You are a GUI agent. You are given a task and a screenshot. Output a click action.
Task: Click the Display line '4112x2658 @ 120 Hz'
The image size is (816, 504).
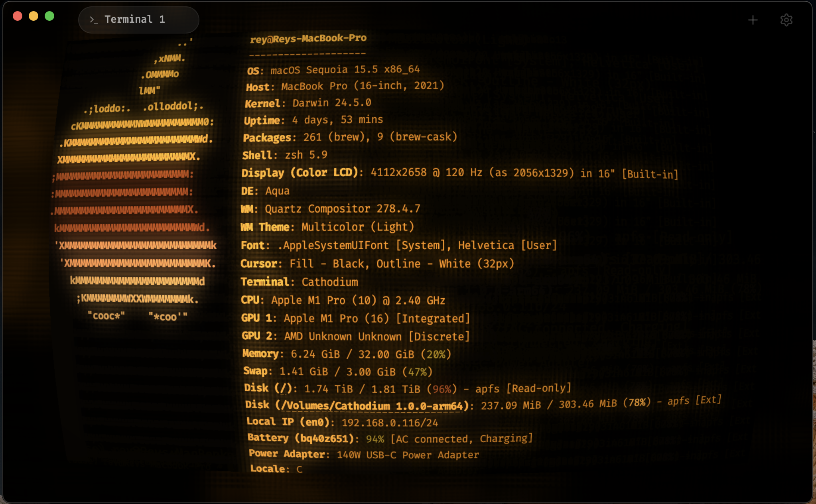(426, 173)
